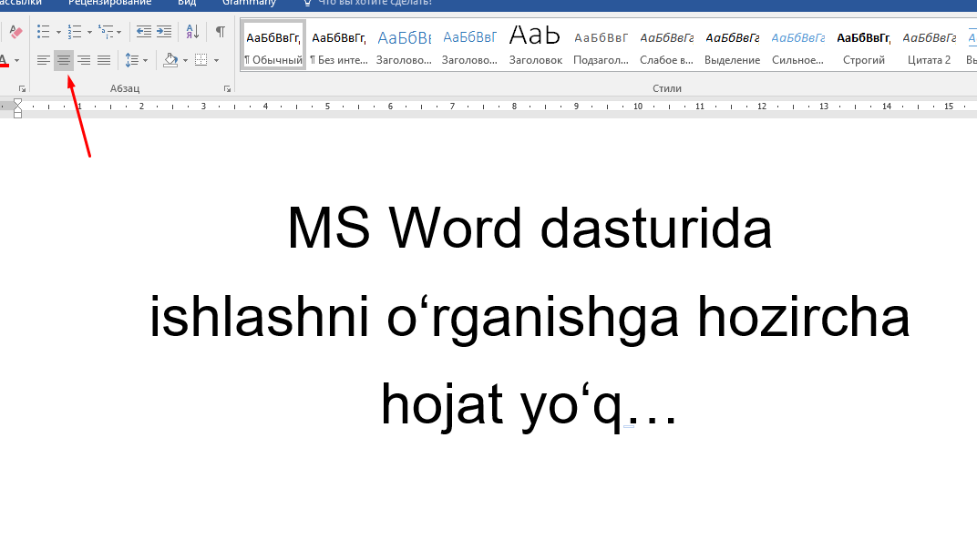Viewport: 977px width, 560px height.
Task: Apply Заголово... style next to Без инте...
Action: (x=405, y=46)
